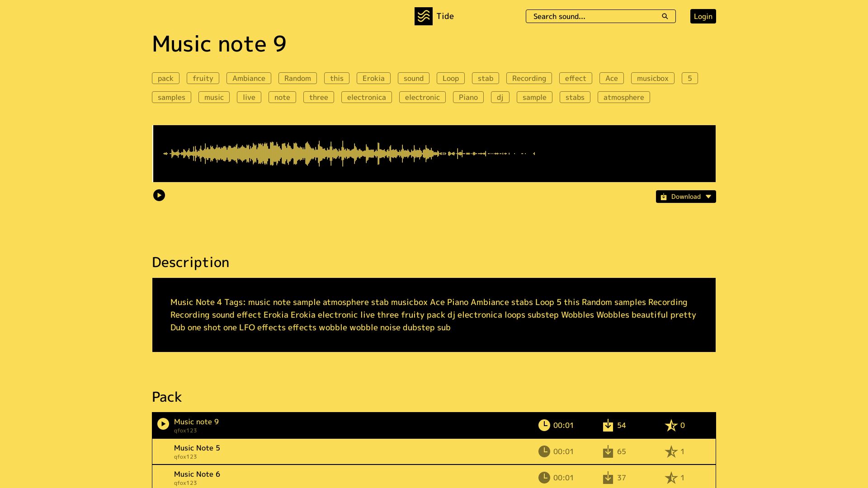Click the Tide waveform logo icon
This screenshot has height=488, width=868.
point(423,16)
